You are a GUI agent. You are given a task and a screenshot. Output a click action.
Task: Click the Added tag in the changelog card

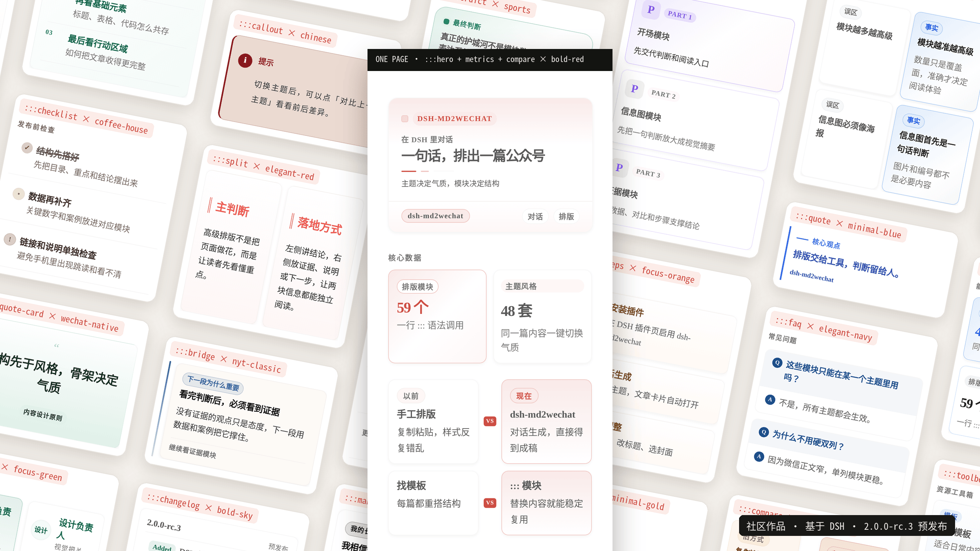pyautogui.click(x=162, y=547)
